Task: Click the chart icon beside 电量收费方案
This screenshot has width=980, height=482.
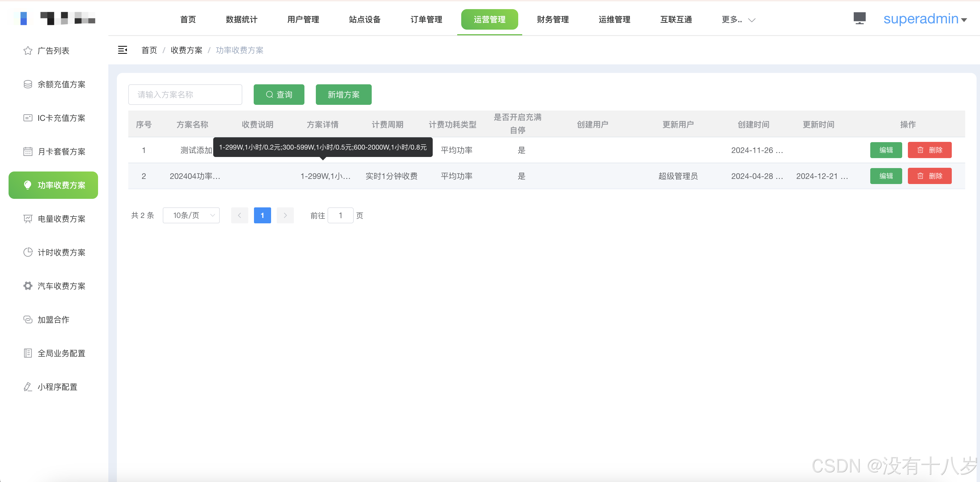Action: pos(28,218)
